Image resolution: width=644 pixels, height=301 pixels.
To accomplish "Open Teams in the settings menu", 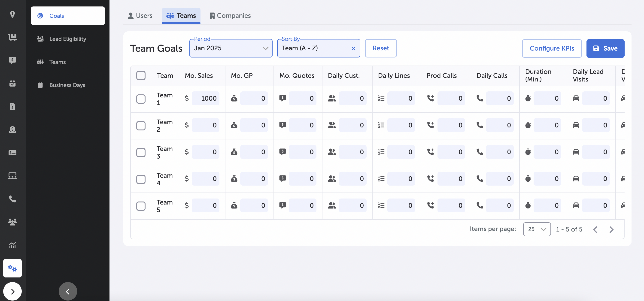I will (x=68, y=62).
